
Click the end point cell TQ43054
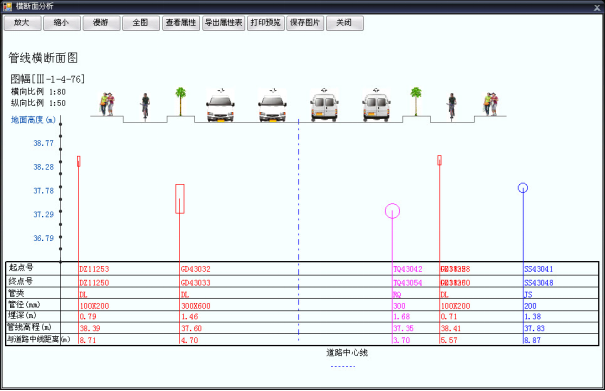pyautogui.click(x=408, y=283)
